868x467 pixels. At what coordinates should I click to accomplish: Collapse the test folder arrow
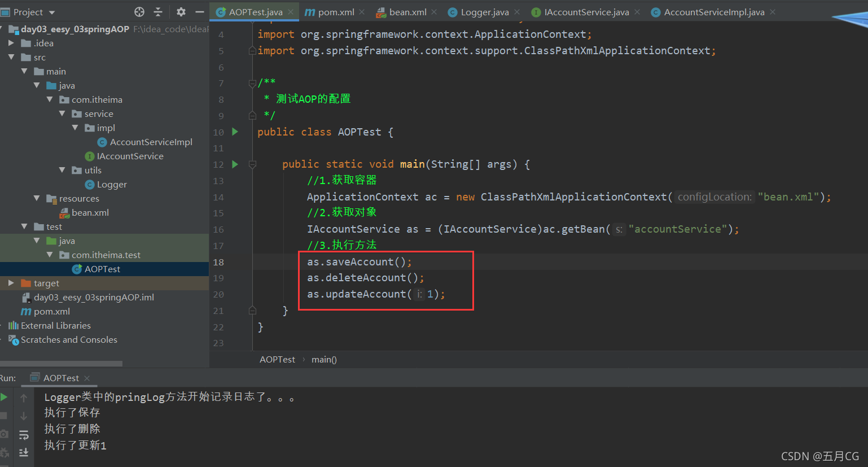coord(24,226)
